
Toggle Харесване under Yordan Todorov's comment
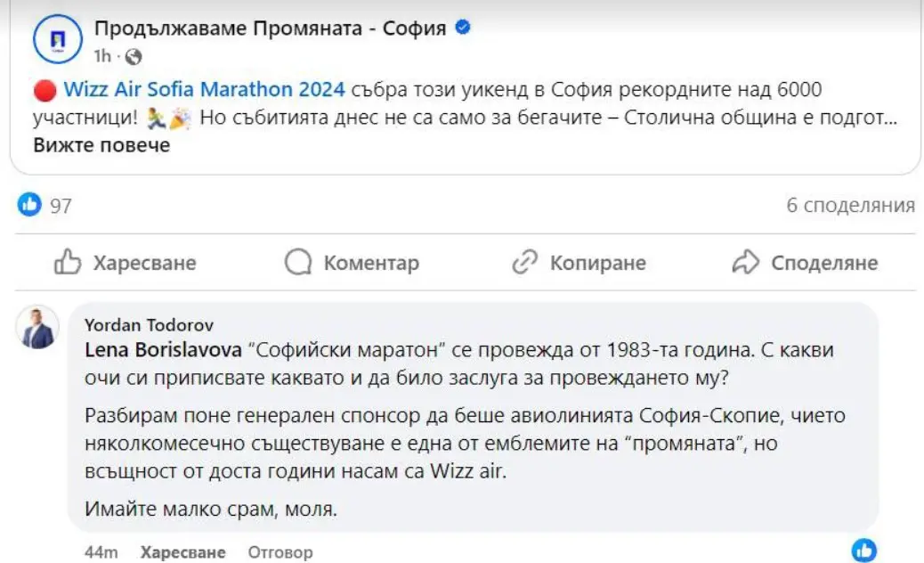coord(182,552)
